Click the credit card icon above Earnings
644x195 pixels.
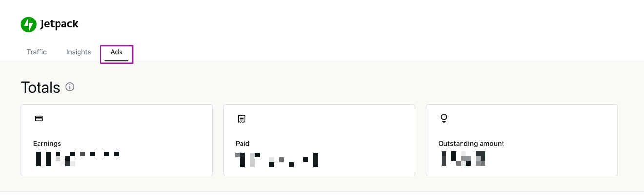39,118
